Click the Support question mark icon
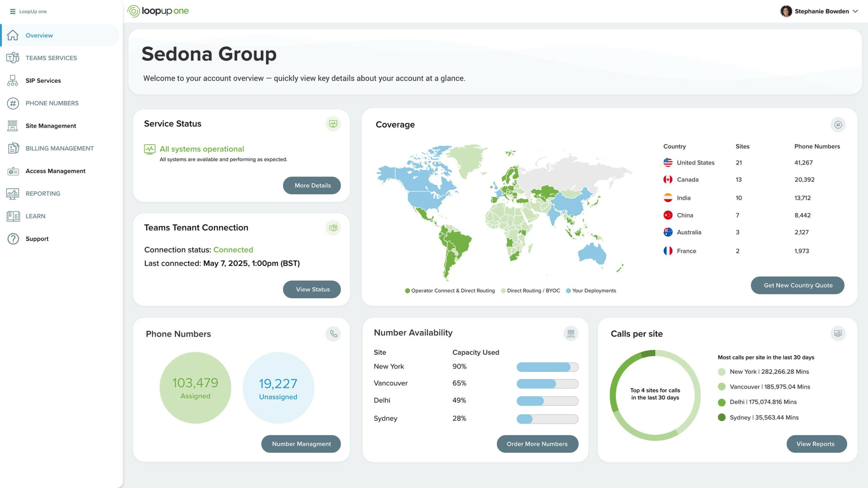Viewport: 868px width, 488px height. pyautogui.click(x=13, y=239)
